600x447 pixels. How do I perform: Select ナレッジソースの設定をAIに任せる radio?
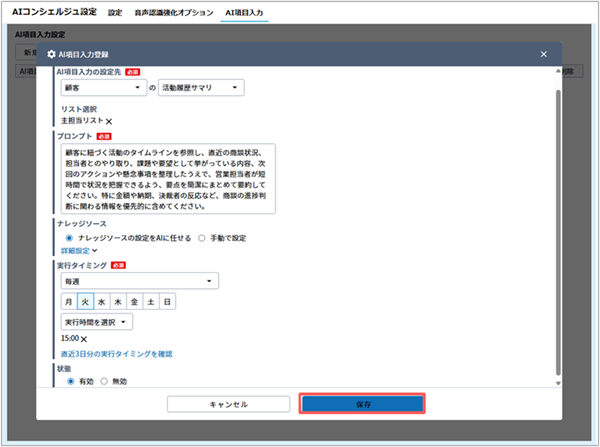(x=69, y=238)
